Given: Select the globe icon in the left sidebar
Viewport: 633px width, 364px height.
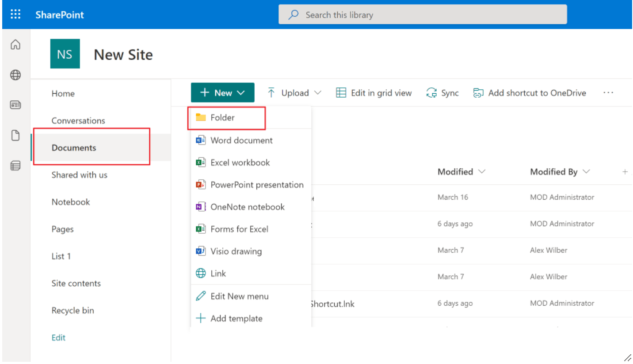Looking at the screenshot, I should coord(15,75).
